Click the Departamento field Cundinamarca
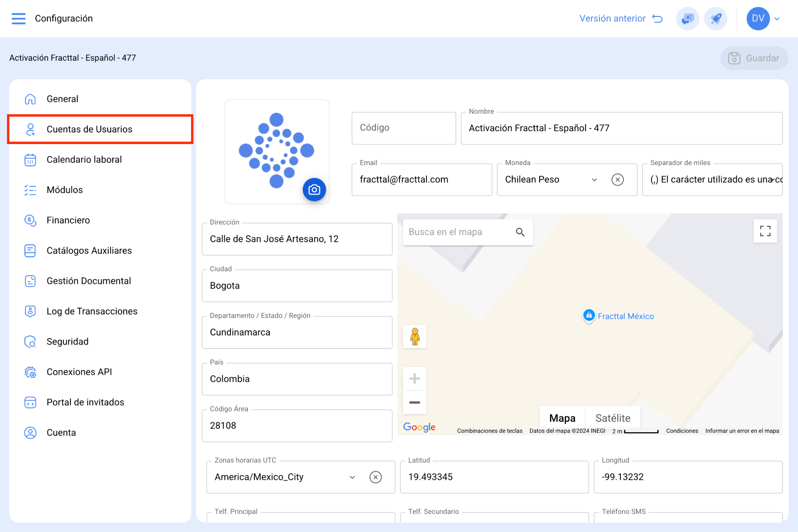The width and height of the screenshot is (798, 532). [297, 333]
